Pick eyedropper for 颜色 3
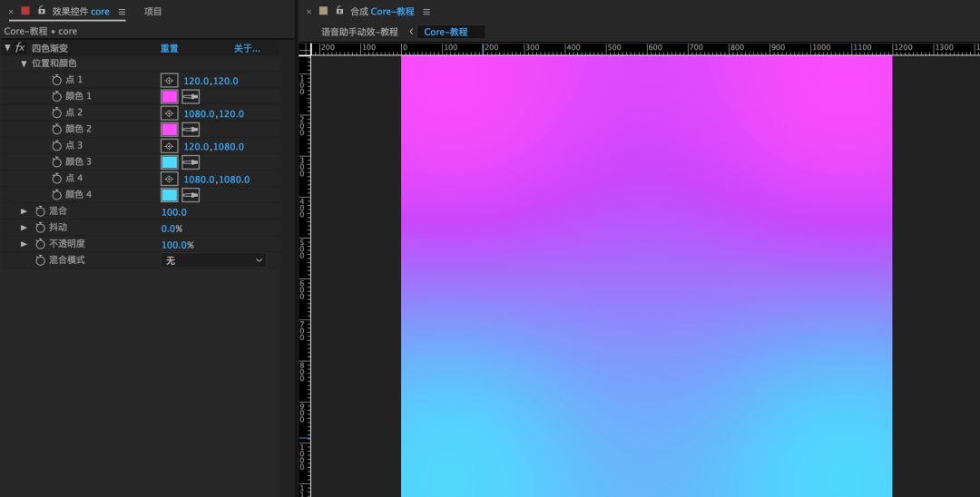 point(191,162)
